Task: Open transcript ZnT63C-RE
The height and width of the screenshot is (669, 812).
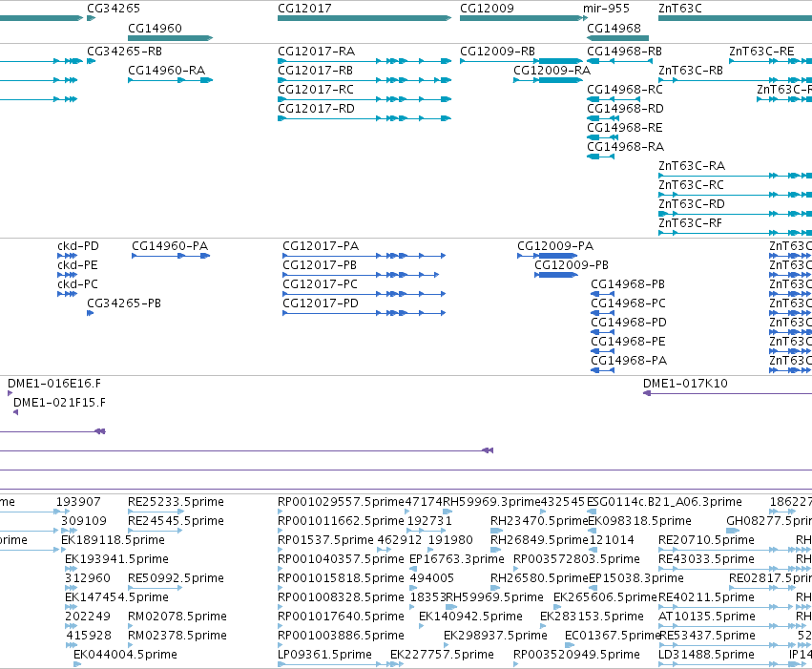Action: pos(761,52)
